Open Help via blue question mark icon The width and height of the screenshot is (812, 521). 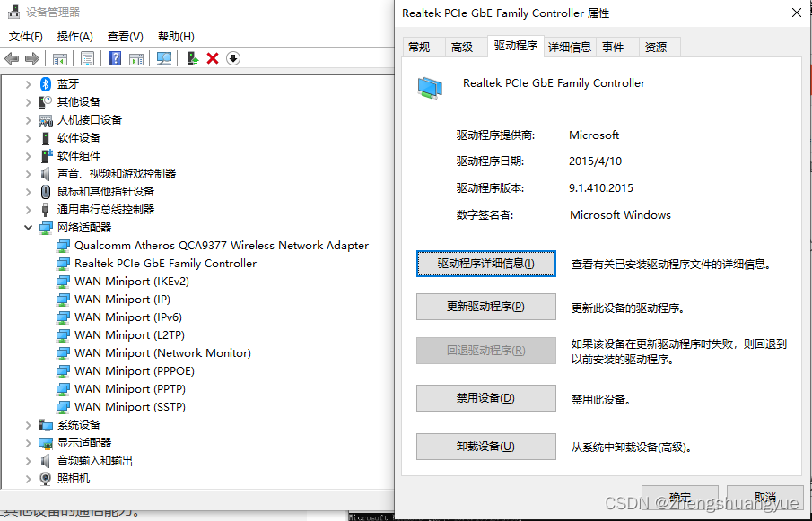116,58
